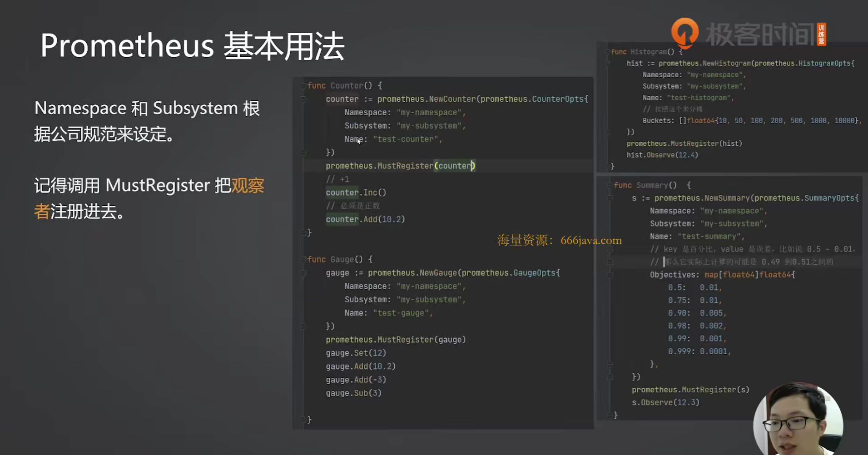The image size is (868, 455).
Task: Click the '0.5: 0.01,' objective entry
Action: click(695, 288)
